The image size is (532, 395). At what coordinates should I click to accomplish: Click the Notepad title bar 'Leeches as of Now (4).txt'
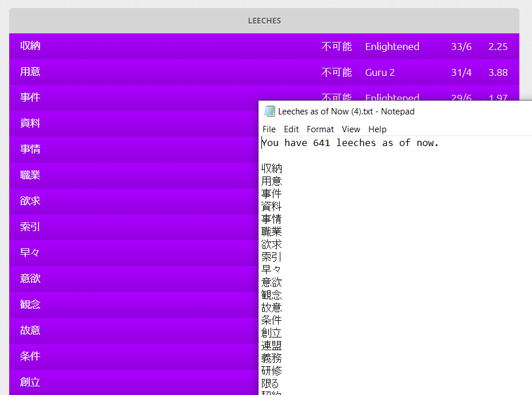[346, 112]
